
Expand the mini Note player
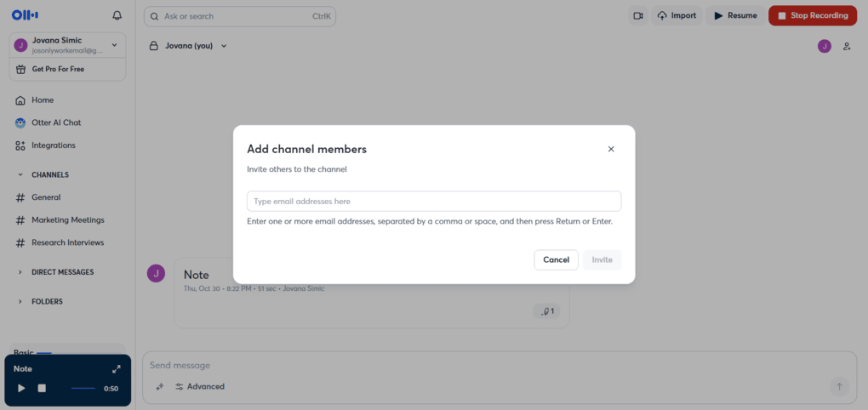click(x=117, y=369)
